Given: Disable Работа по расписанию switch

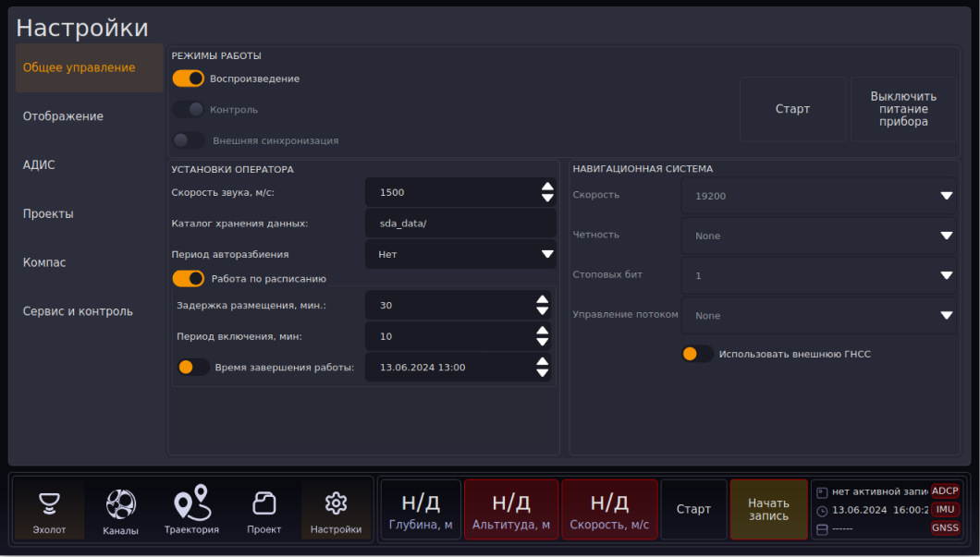Looking at the screenshot, I should coord(188,279).
